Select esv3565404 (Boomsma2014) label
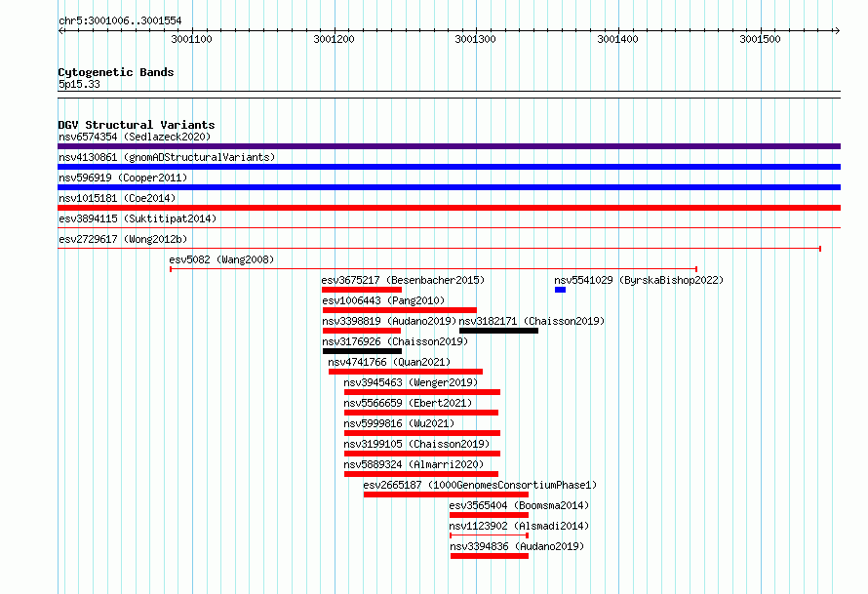Screen dimensions: 868x594 (x=519, y=505)
